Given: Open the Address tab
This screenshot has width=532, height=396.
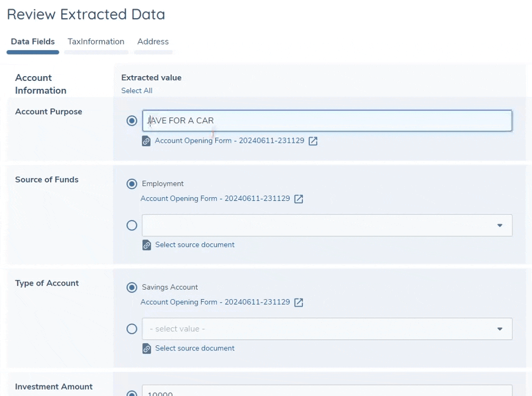Looking at the screenshot, I should point(153,41).
